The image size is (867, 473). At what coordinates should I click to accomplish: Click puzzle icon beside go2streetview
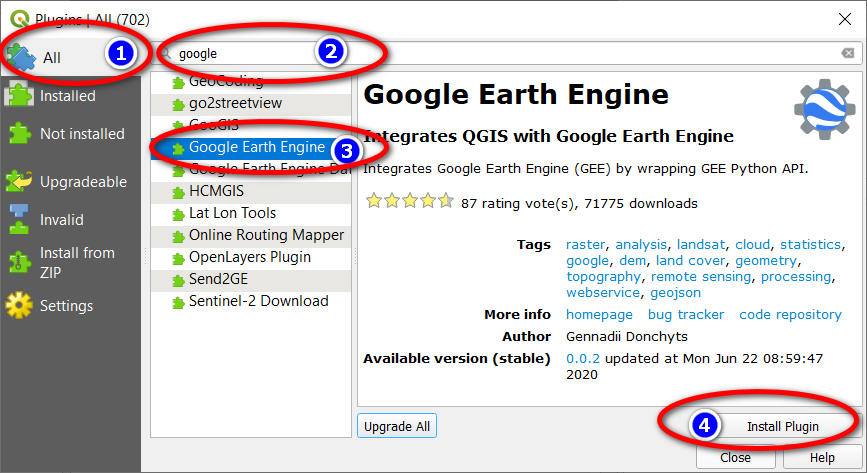tap(178, 105)
